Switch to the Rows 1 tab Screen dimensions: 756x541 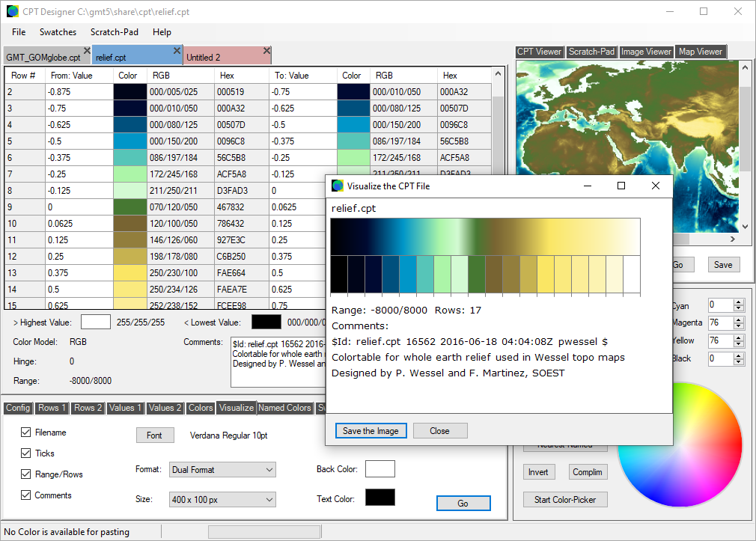(x=52, y=408)
